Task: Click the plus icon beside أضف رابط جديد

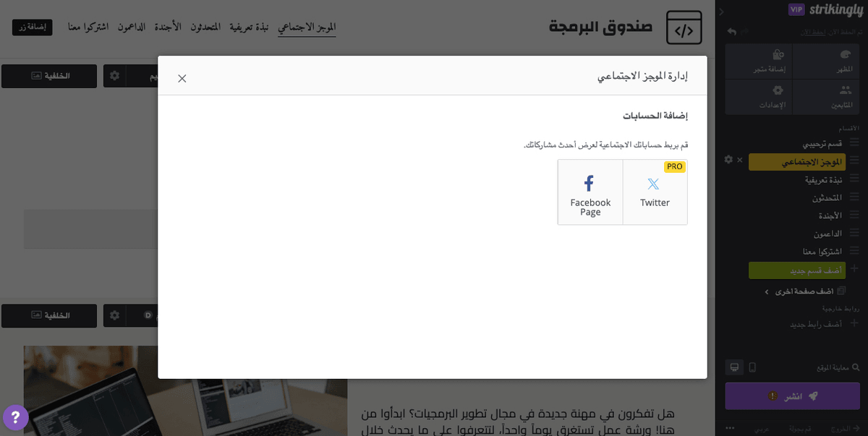Action: coord(854,324)
